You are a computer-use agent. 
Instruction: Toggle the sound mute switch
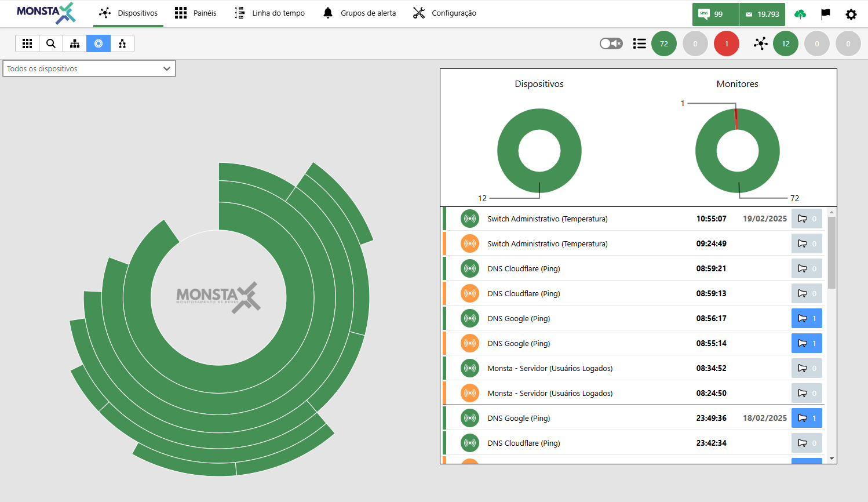coord(611,43)
